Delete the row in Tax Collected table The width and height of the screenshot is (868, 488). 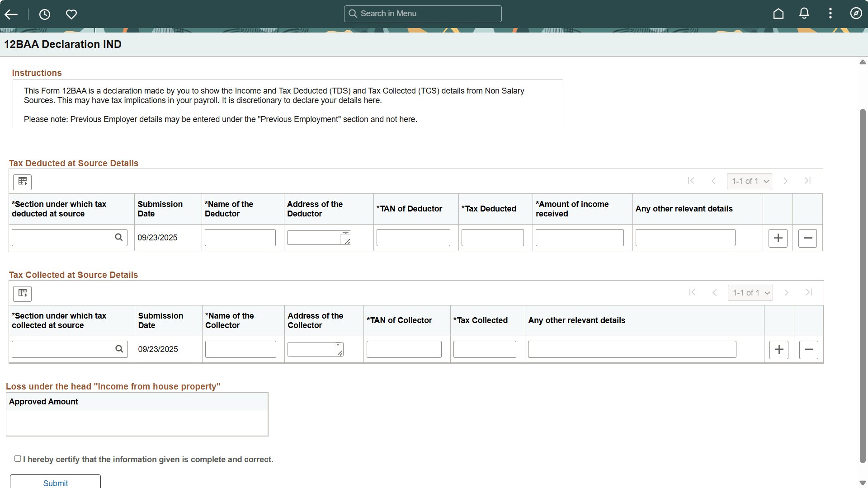coord(809,350)
